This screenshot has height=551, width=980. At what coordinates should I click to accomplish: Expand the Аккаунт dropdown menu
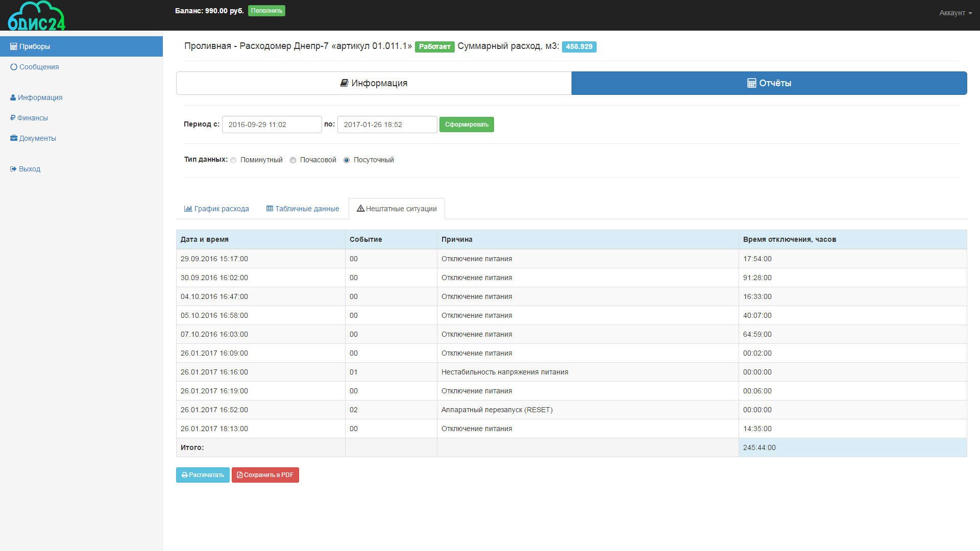(x=955, y=13)
